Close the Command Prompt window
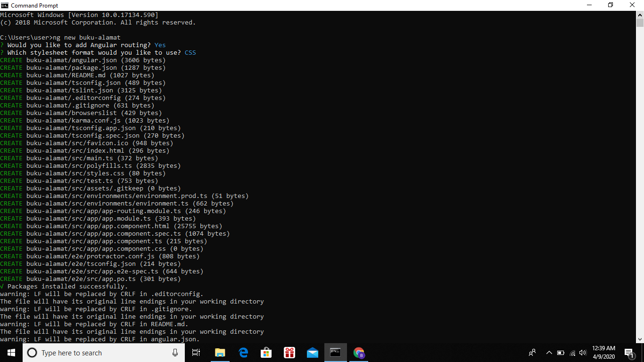Screen dimensions: 644x362 pyautogui.click(x=633, y=5)
